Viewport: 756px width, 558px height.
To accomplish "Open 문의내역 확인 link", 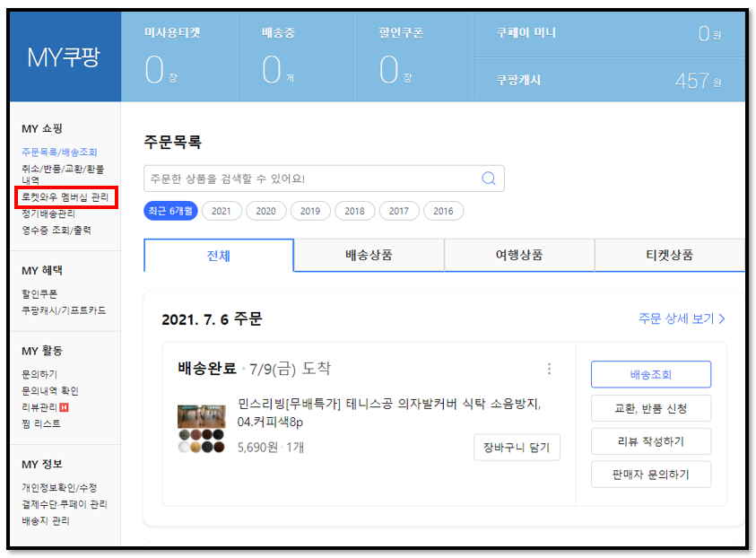I will 50,390.
